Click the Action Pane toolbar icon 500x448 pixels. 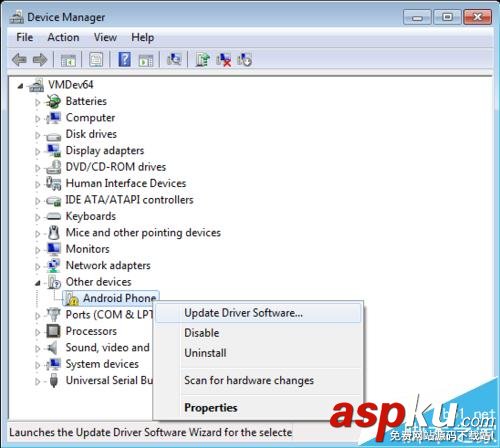pos(146,60)
